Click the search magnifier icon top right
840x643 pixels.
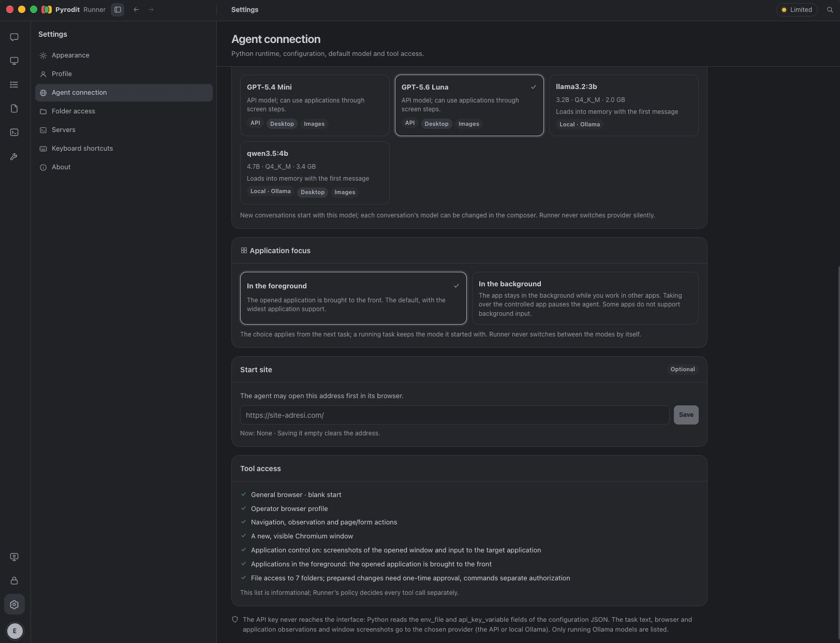coord(830,10)
